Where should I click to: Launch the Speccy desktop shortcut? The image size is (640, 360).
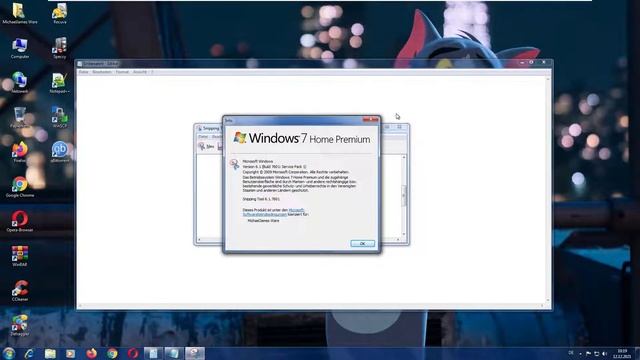click(60, 48)
